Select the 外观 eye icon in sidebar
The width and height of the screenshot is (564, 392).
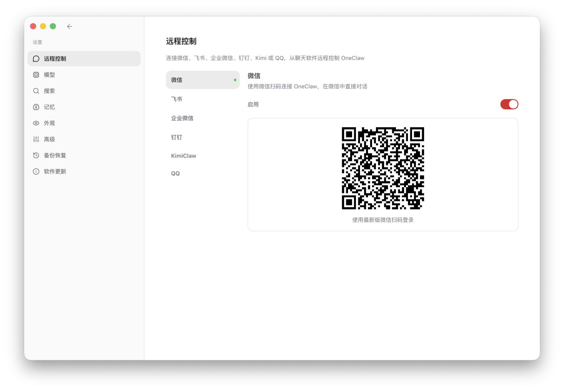click(36, 123)
